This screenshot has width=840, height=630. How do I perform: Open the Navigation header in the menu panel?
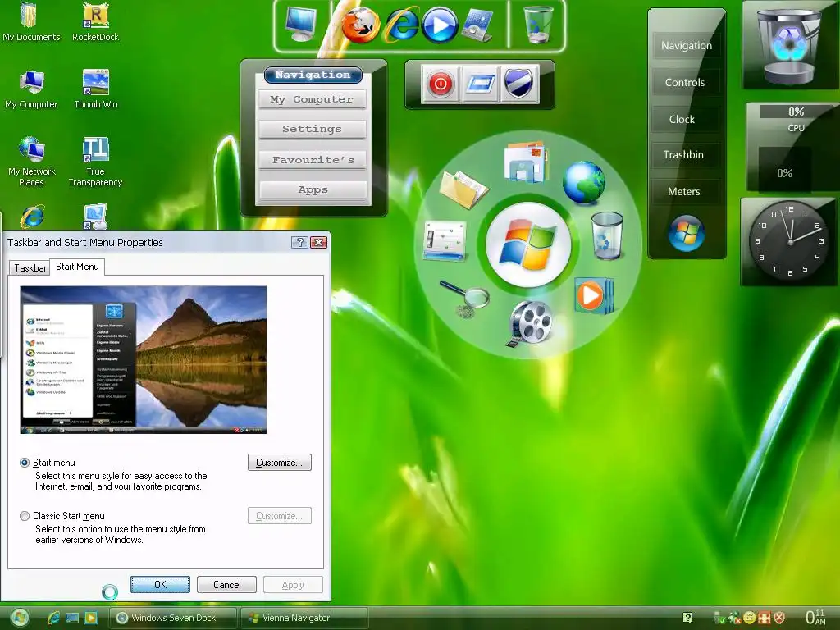point(313,75)
